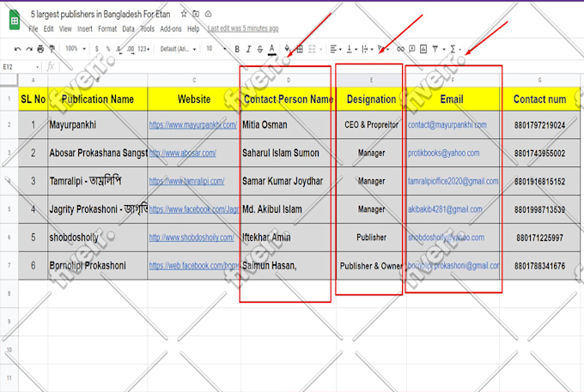Select cell 'Mitia Osman'
584x392 pixels.
coord(288,125)
